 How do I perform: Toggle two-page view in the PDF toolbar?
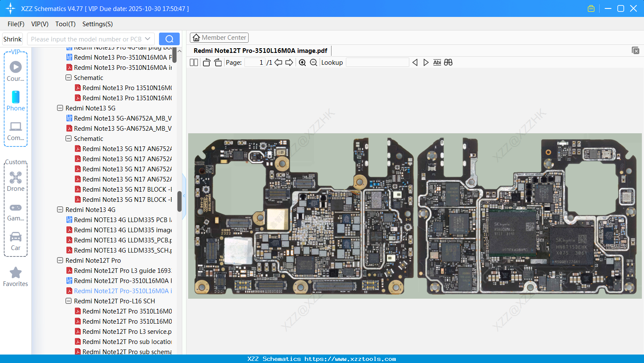click(x=194, y=62)
